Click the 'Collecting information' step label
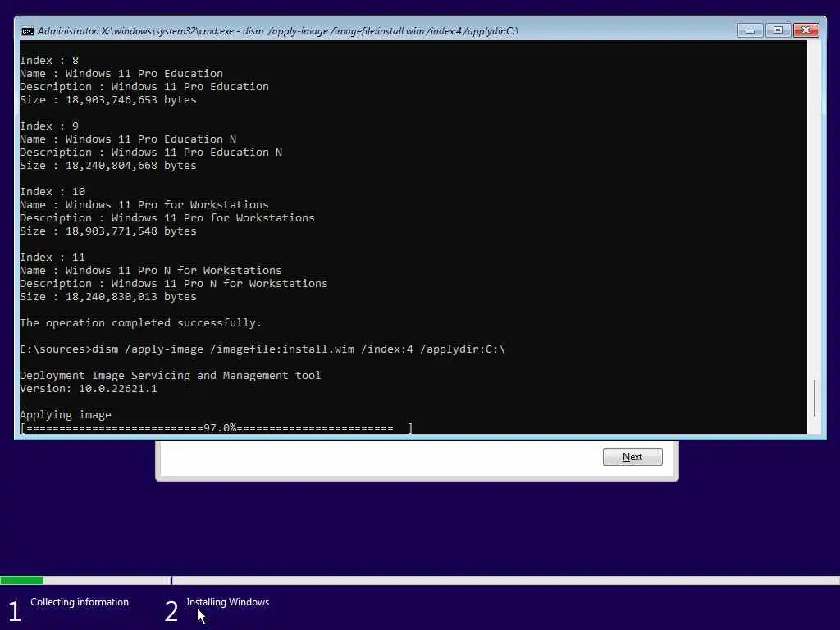 80,602
